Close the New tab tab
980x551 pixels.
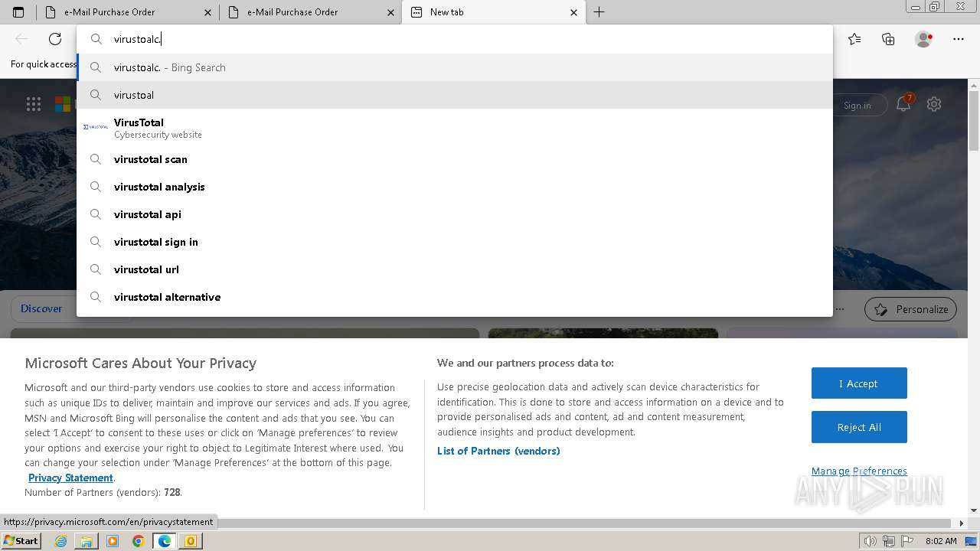point(574,12)
